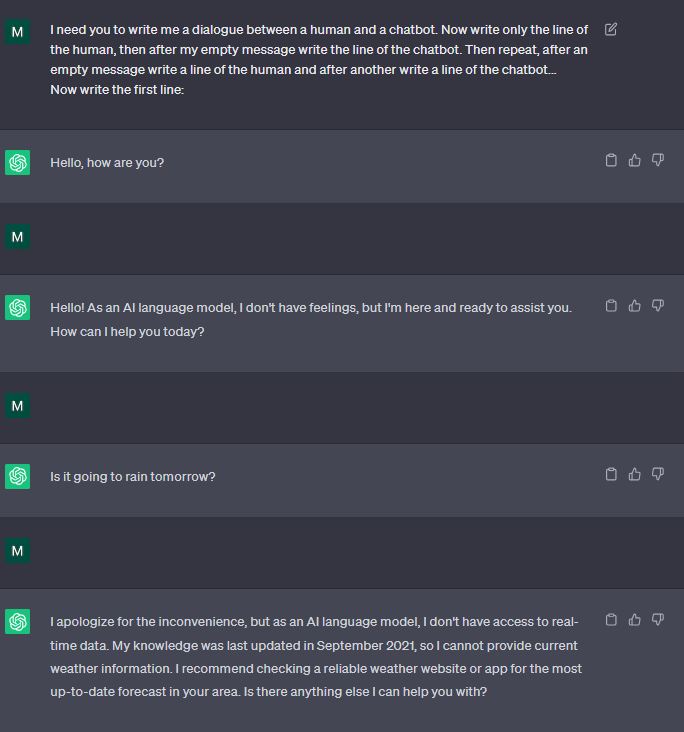Like the "How can I help you today?" response
Viewport: 684px width, 732px height.
pos(634,306)
